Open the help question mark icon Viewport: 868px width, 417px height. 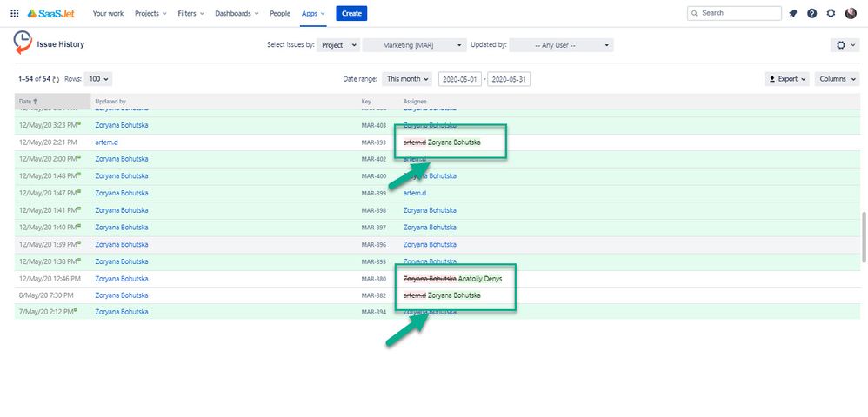[811, 13]
